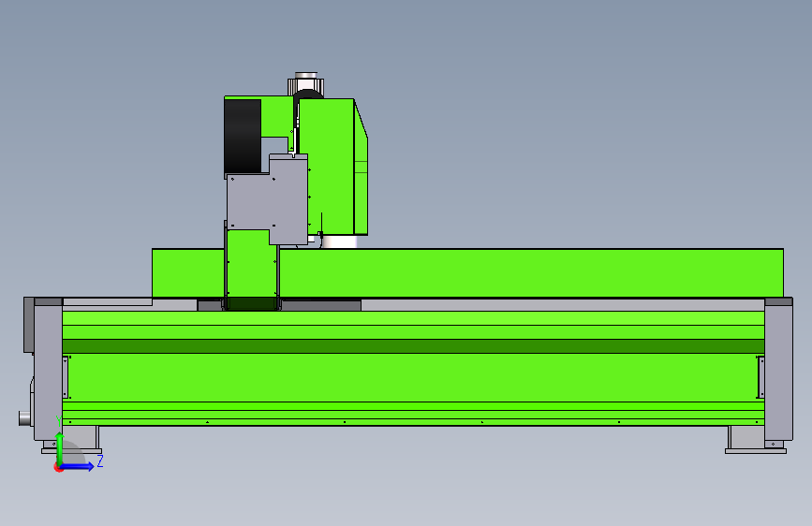Pick the left grey end plate
The height and width of the screenshot is (526, 812).
[x=48, y=370]
